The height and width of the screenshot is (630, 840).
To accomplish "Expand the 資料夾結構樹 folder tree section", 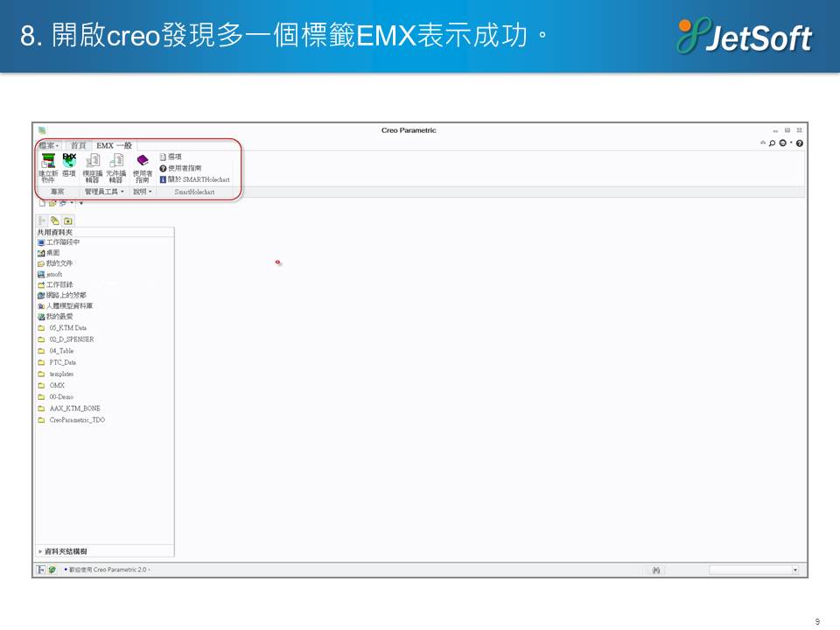I will pos(66,551).
